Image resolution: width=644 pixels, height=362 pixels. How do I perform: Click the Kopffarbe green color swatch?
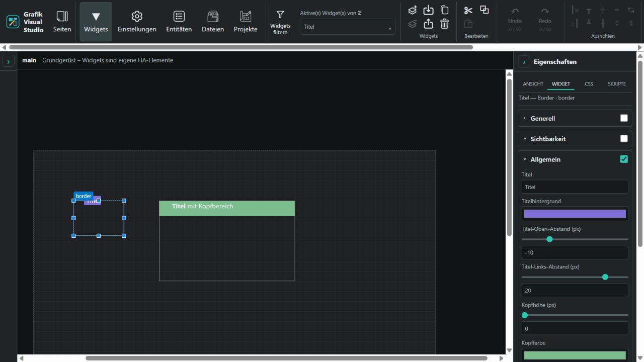[575, 355]
